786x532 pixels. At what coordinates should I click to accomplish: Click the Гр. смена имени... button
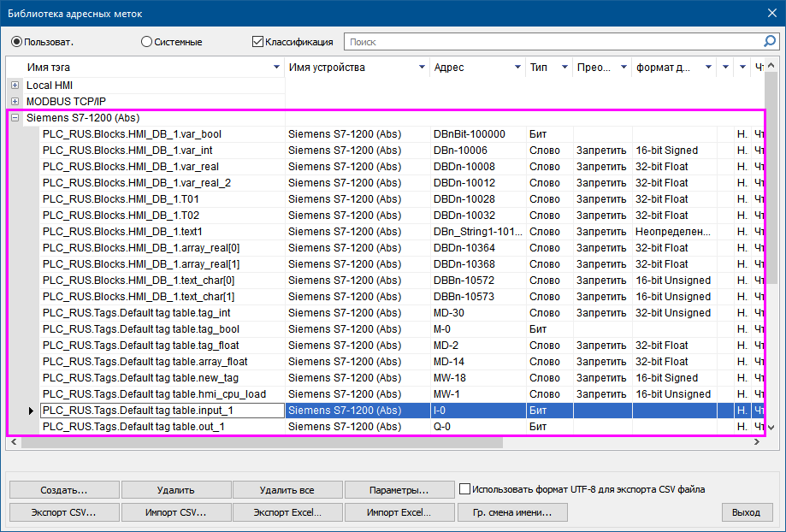click(x=512, y=512)
